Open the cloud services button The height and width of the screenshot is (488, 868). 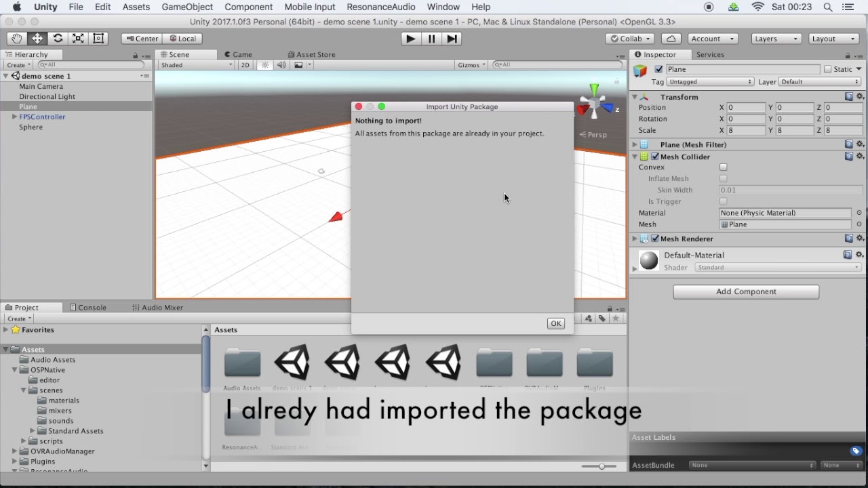point(671,39)
